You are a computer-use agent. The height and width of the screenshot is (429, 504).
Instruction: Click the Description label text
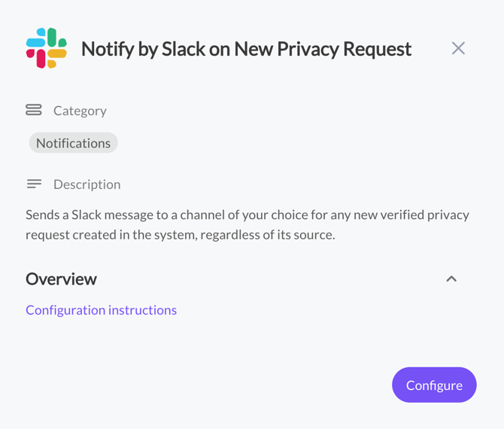(87, 184)
